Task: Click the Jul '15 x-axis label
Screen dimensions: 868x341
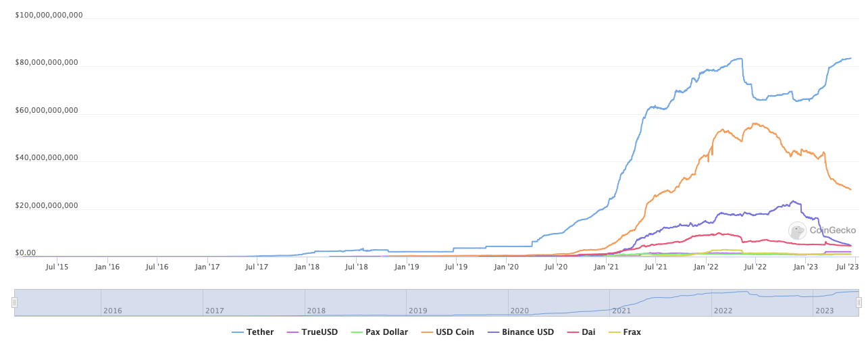Action: (57, 267)
